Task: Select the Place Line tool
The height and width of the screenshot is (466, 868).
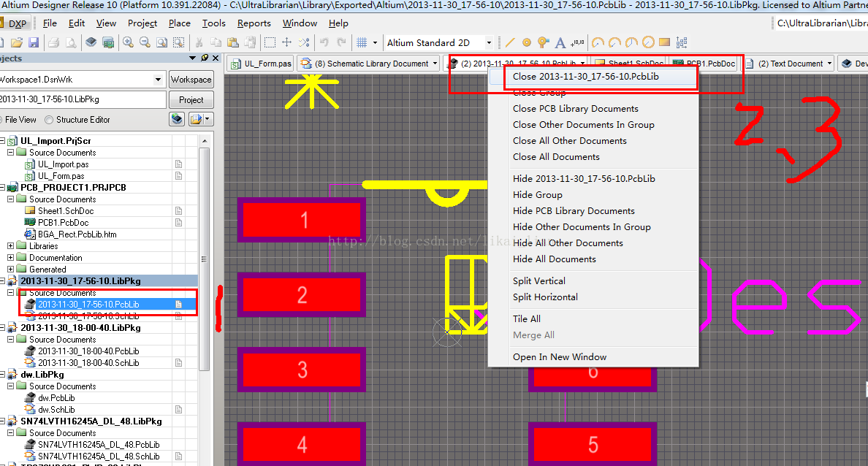Action: coord(510,42)
